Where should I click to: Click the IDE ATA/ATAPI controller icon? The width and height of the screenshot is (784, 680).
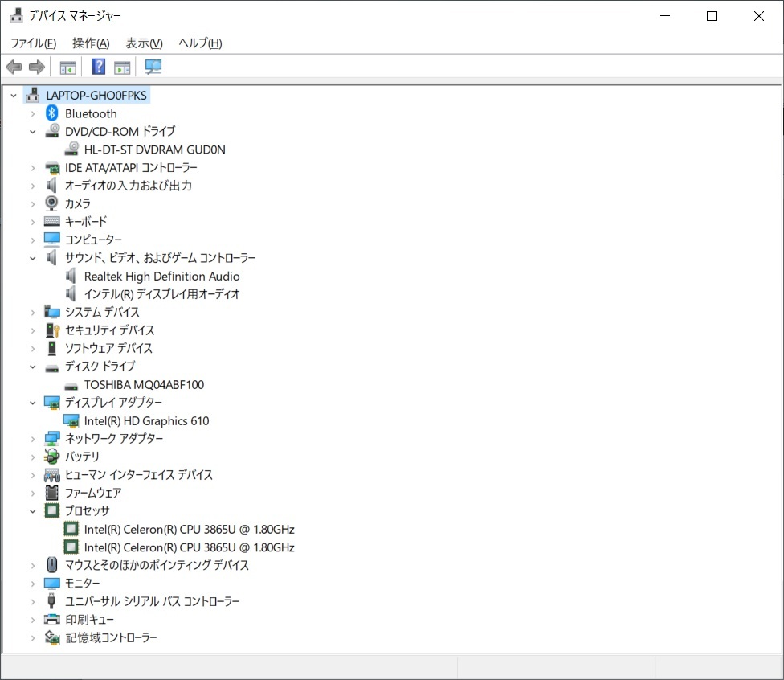(x=52, y=168)
